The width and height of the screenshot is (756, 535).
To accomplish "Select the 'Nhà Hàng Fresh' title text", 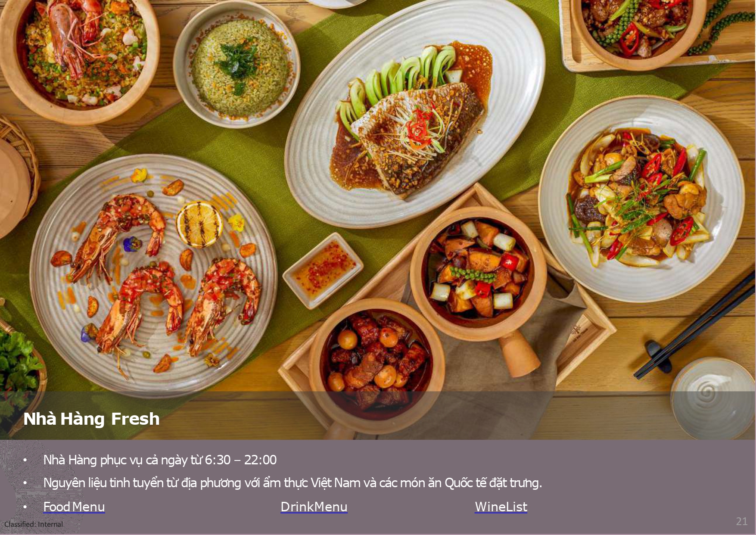I will point(91,419).
